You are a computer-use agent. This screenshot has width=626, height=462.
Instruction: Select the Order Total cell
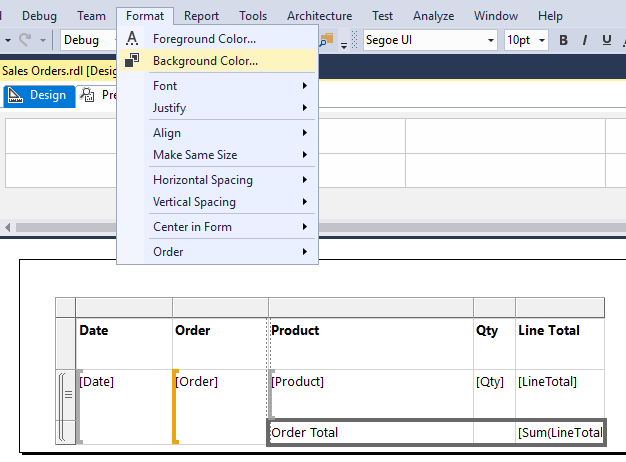[370, 433]
